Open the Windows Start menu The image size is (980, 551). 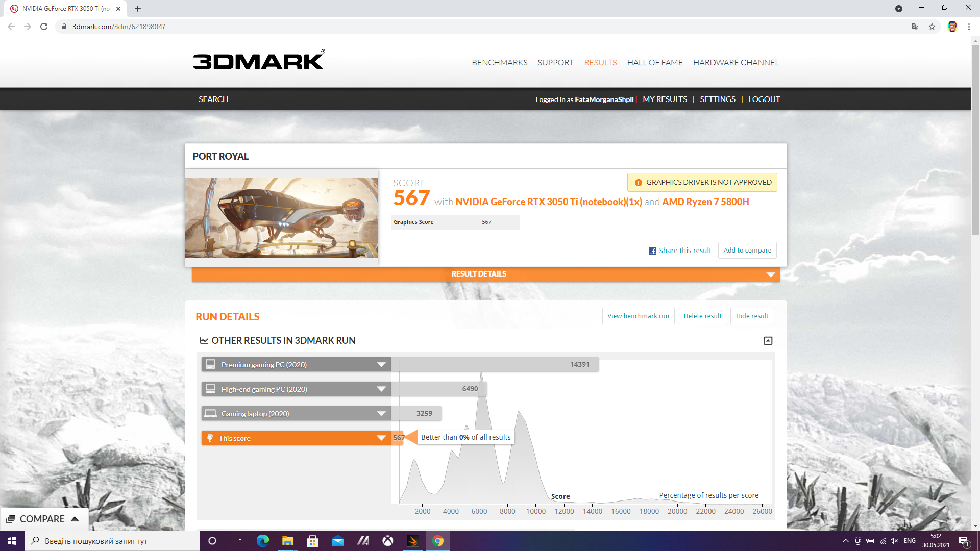pyautogui.click(x=12, y=541)
